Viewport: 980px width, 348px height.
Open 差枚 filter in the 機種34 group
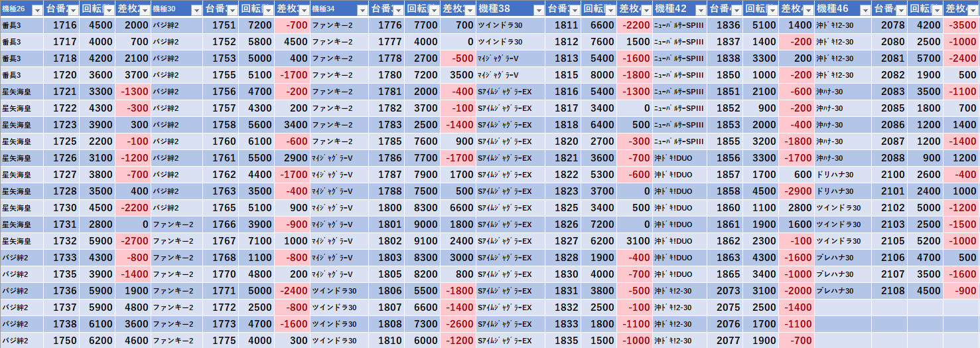pyautogui.click(x=469, y=10)
